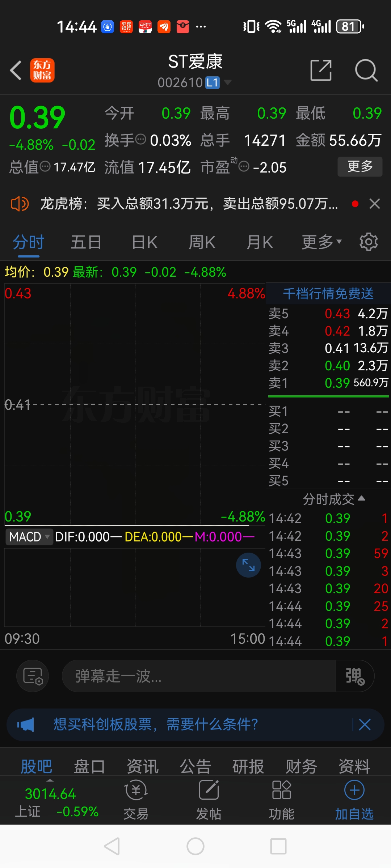Select the 卖4 order row at 0.42
The image size is (391, 868).
[x=328, y=331]
